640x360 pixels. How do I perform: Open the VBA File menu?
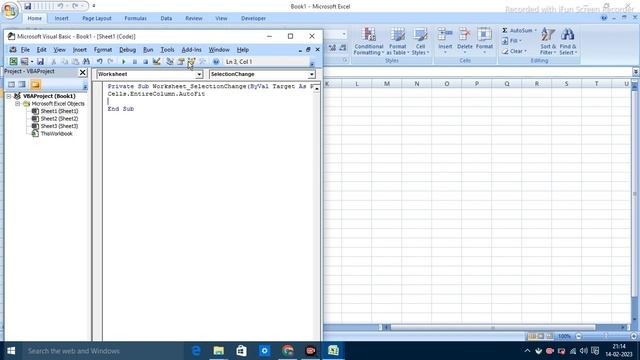tap(25, 50)
